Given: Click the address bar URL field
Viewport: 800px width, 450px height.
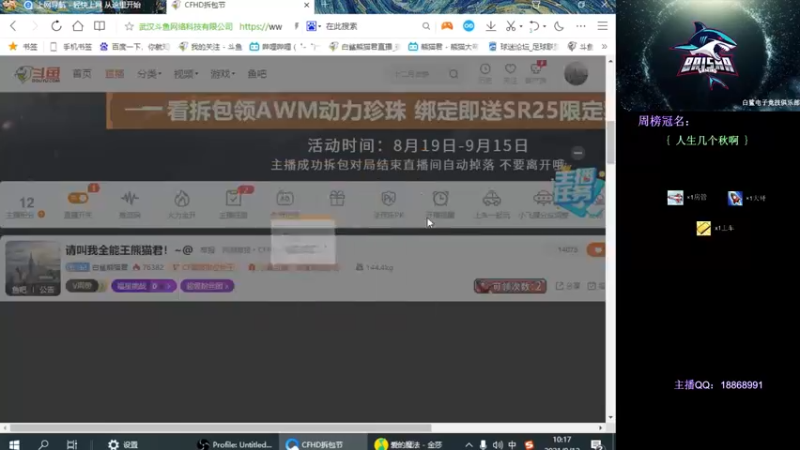Looking at the screenshot, I should tap(261, 27).
